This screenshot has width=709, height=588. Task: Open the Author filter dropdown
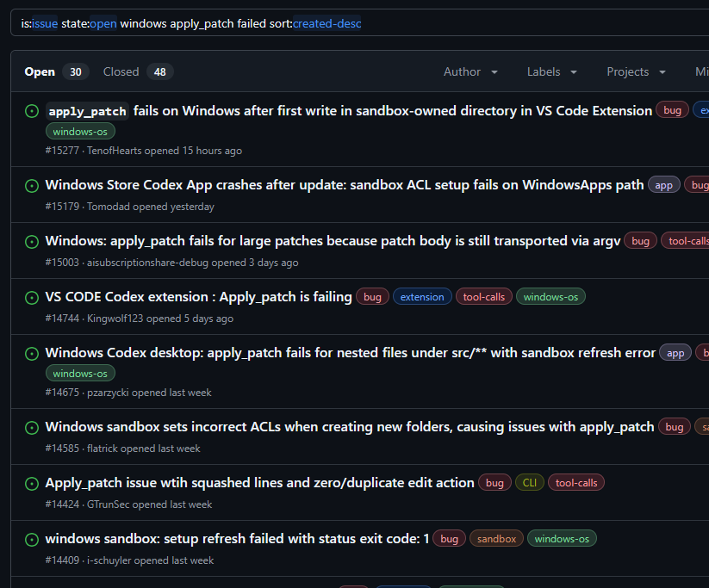pos(470,71)
